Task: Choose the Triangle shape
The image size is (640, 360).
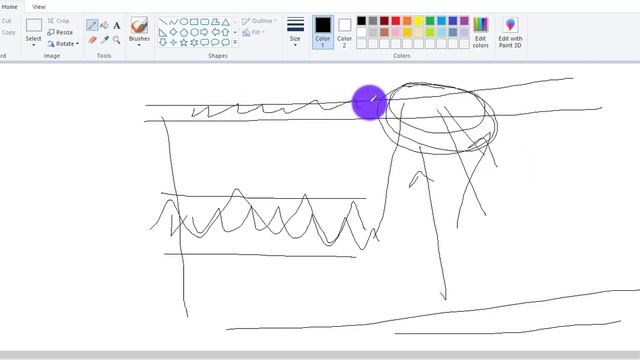Action: [225, 22]
